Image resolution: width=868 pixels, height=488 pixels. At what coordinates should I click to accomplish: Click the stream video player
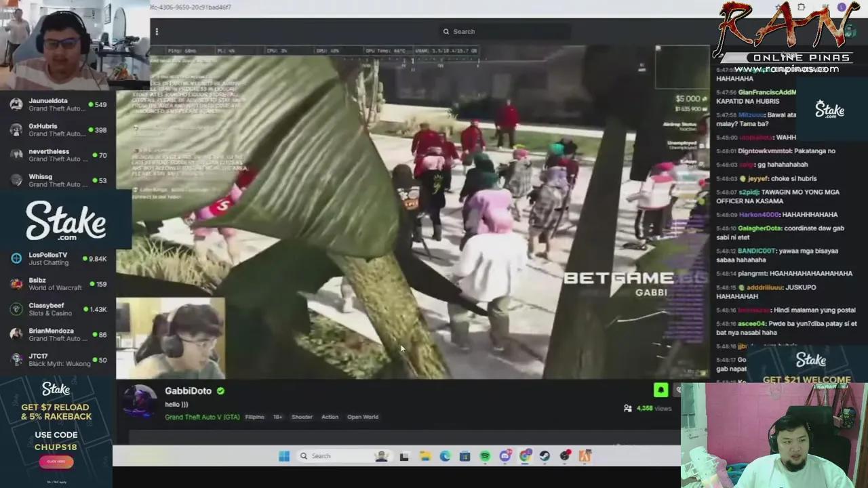pyautogui.click(x=412, y=211)
